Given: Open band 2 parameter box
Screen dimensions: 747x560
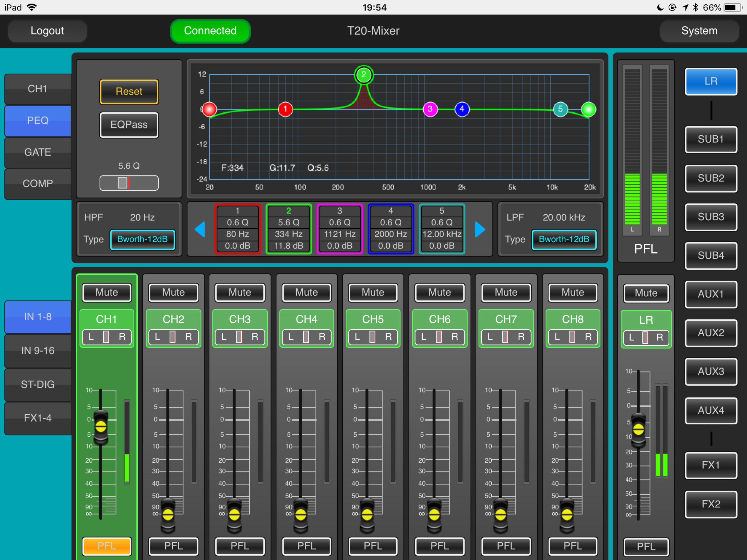Looking at the screenshot, I should coord(289,229).
